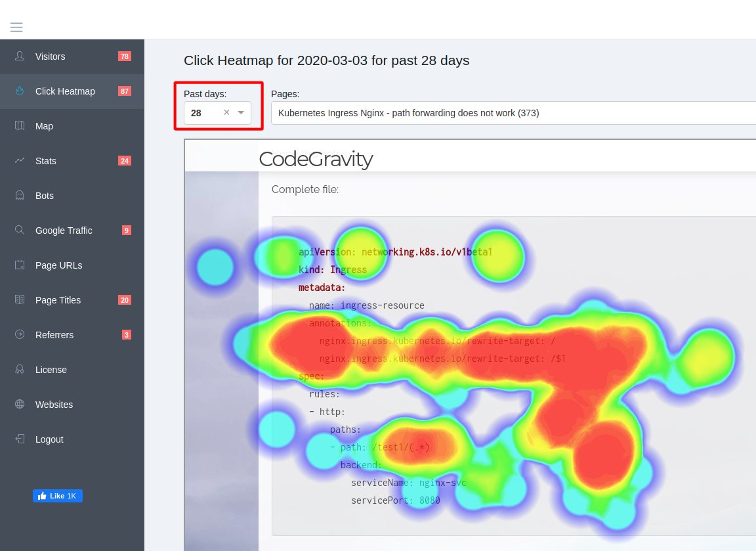Viewport: 756px width, 551px height.
Task: Go to Map section
Action: pyautogui.click(x=72, y=126)
